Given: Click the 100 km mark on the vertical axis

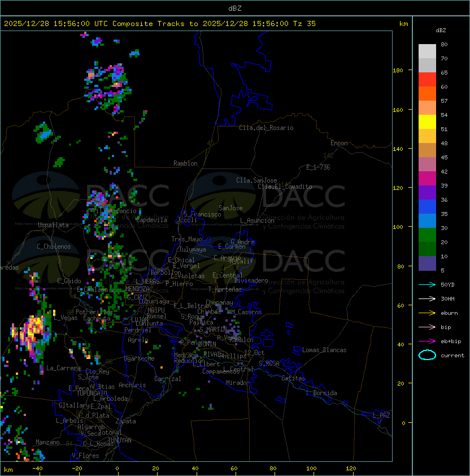Looking at the screenshot, I should (398, 227).
